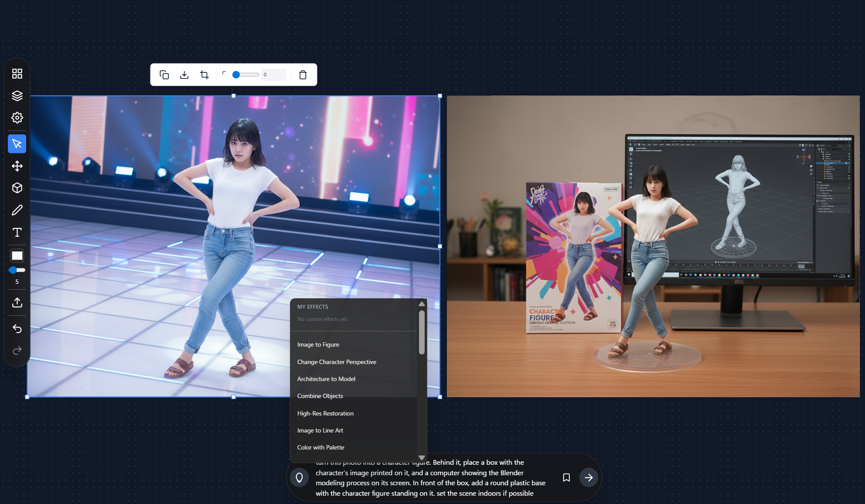The width and height of the screenshot is (865, 504).
Task: Choose Image to Figure effect
Action: (318, 344)
